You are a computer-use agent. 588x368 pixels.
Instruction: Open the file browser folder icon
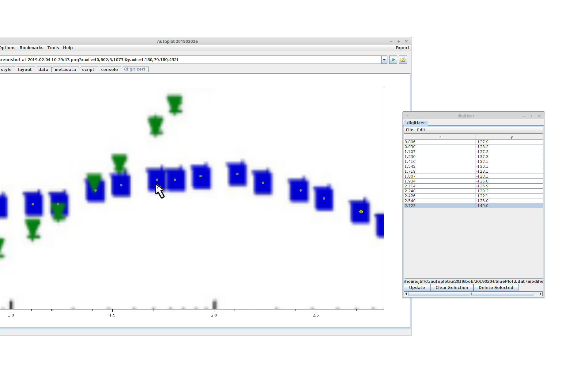tap(403, 60)
